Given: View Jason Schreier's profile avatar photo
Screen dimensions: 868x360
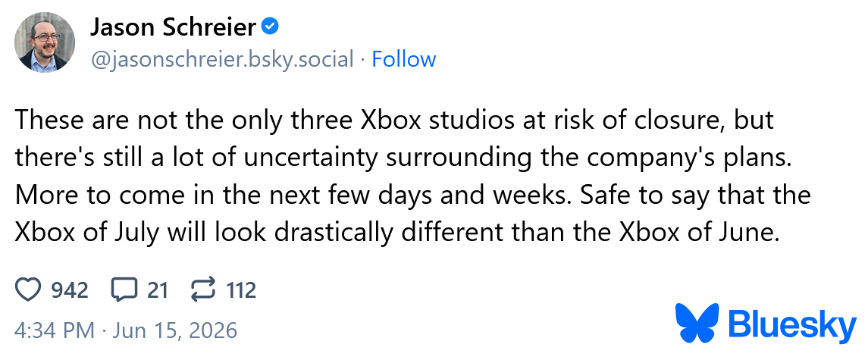Looking at the screenshot, I should pyautogui.click(x=45, y=42).
